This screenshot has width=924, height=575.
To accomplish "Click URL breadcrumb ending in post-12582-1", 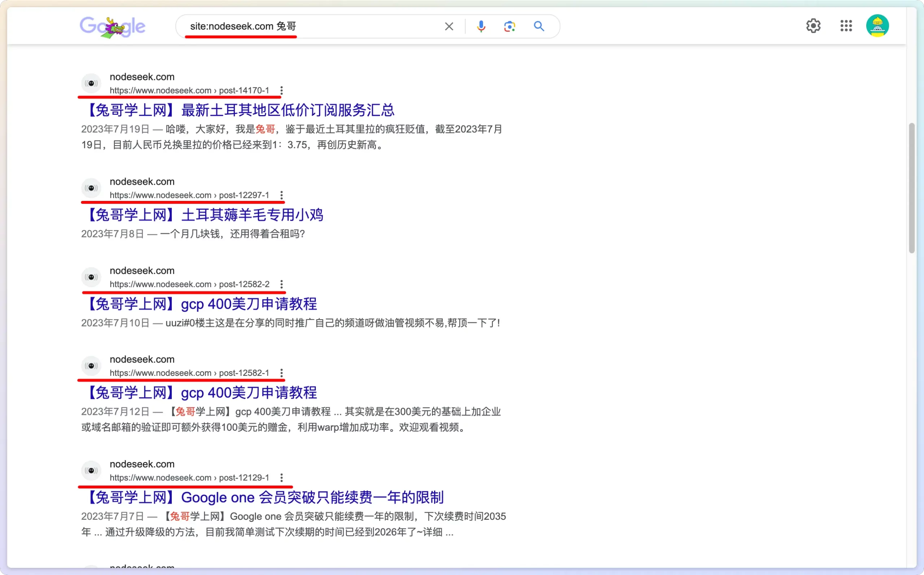I will pos(189,373).
